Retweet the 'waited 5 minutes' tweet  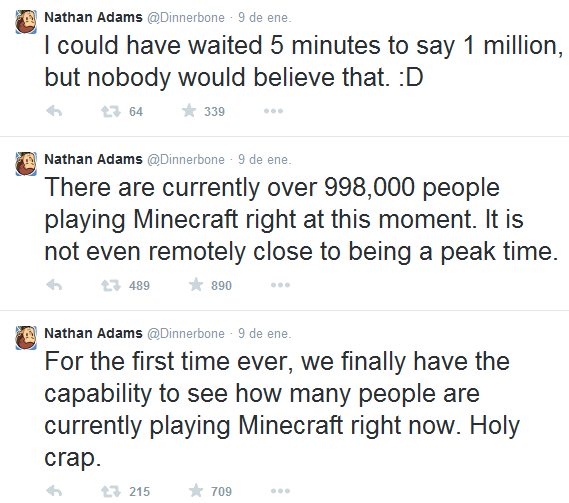click(x=111, y=111)
